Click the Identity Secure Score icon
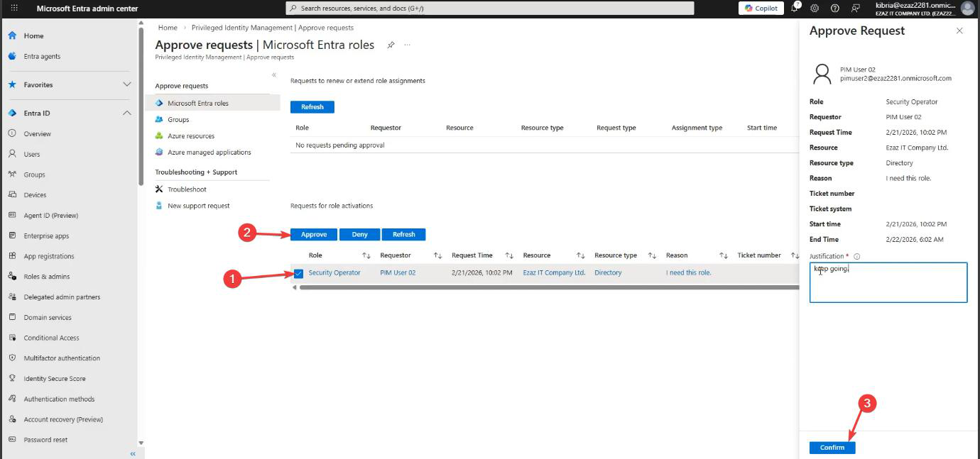Image resolution: width=980 pixels, height=459 pixels. [12, 379]
